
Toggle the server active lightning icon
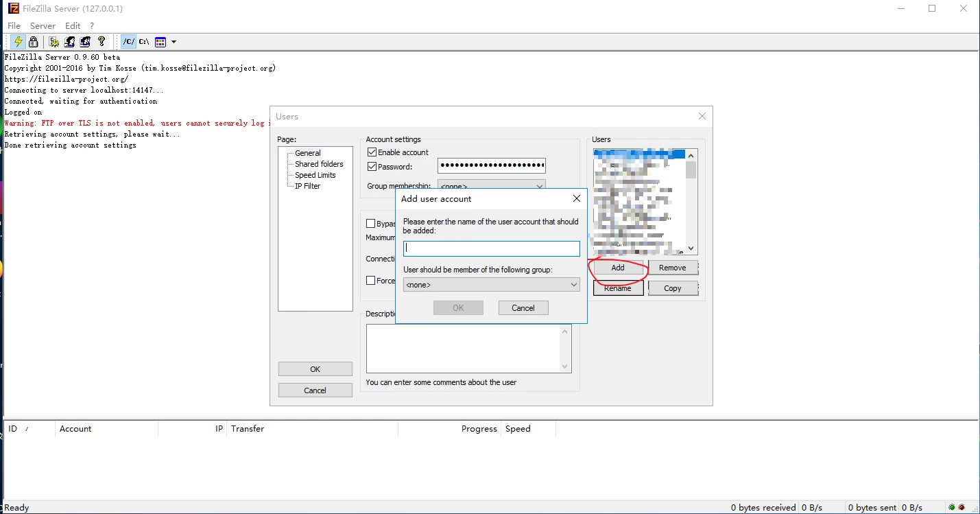point(18,42)
